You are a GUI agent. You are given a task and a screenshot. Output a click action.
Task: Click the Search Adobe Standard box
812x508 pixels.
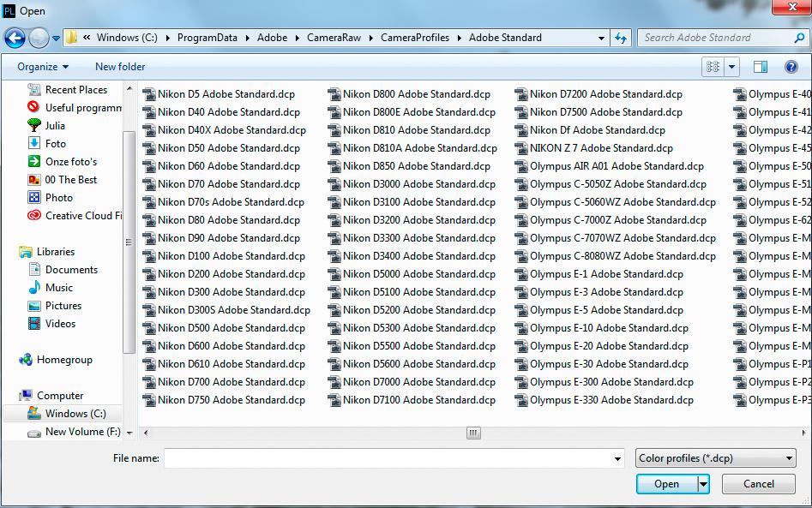(x=717, y=38)
